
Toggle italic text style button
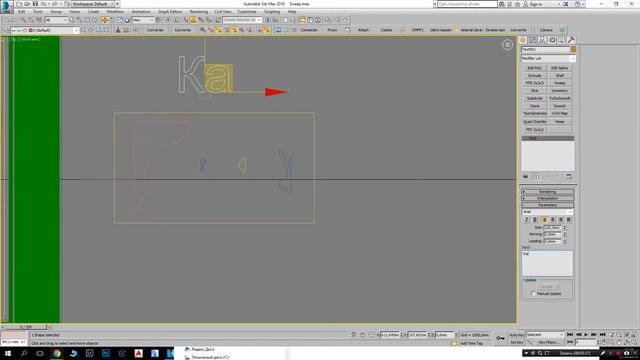tap(527, 220)
